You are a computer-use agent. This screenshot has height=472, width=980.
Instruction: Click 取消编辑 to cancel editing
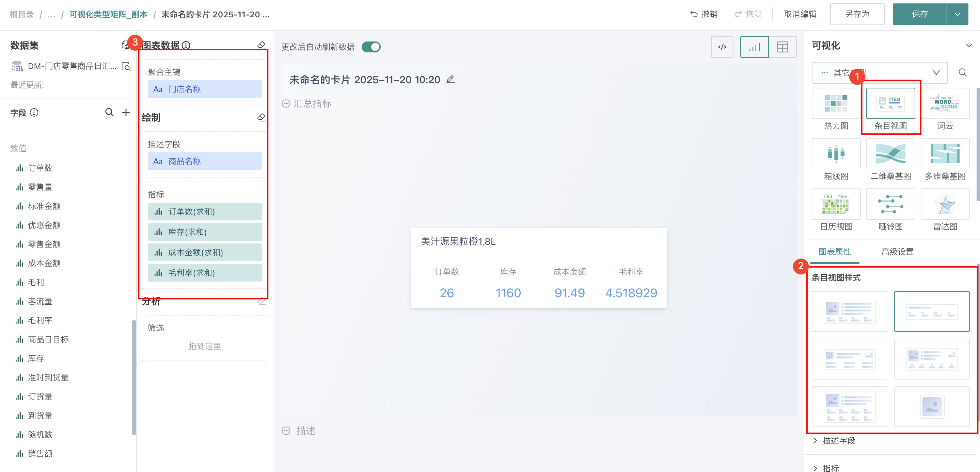pyautogui.click(x=800, y=14)
